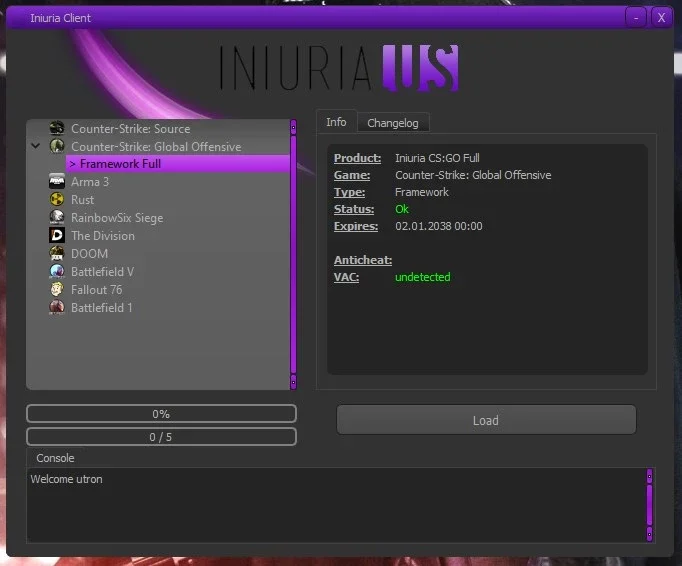
Task: Click the green 'Ok' status value
Action: tap(402, 209)
